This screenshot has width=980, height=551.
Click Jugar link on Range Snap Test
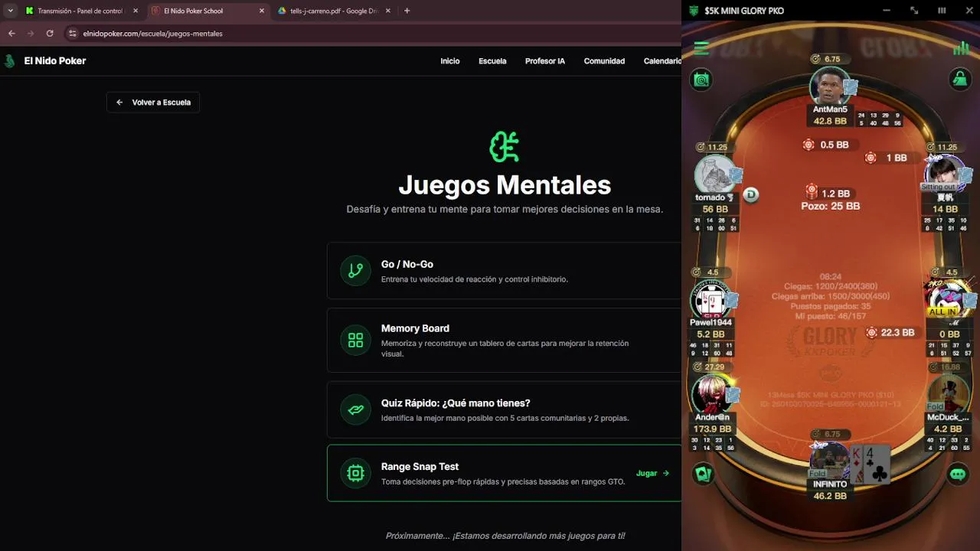click(x=652, y=473)
